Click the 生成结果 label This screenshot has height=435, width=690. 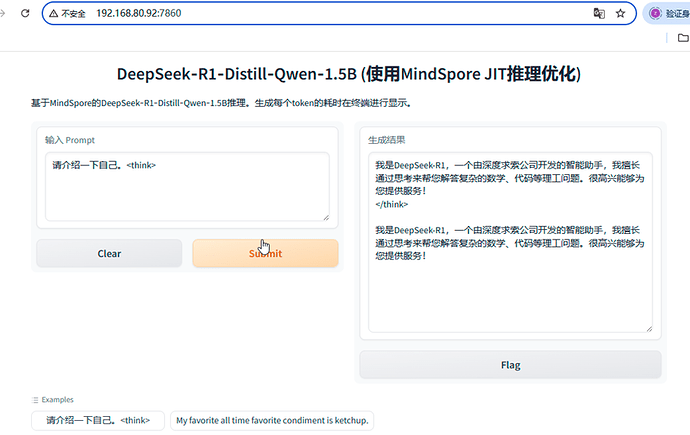(x=387, y=140)
